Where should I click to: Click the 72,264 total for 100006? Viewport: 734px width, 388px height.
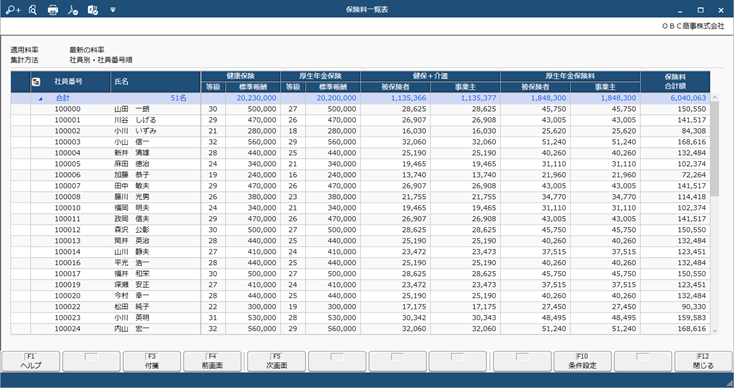point(694,175)
